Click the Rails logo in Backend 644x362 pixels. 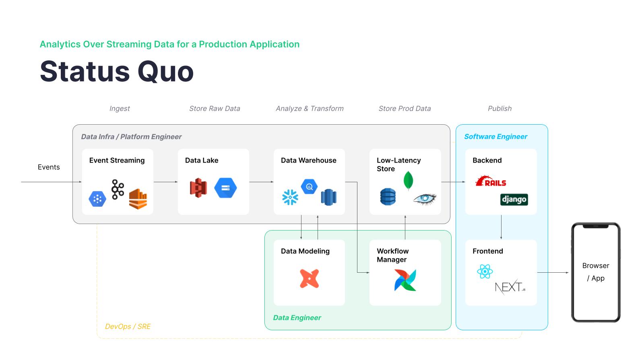click(491, 181)
